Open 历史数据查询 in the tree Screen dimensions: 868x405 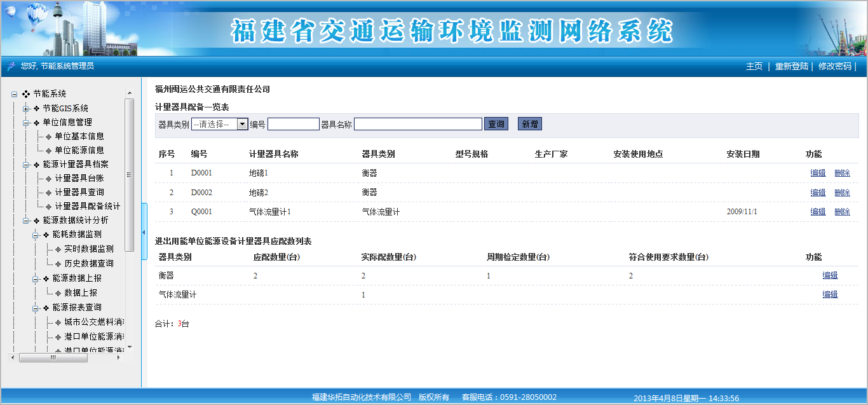pyautogui.click(x=89, y=263)
